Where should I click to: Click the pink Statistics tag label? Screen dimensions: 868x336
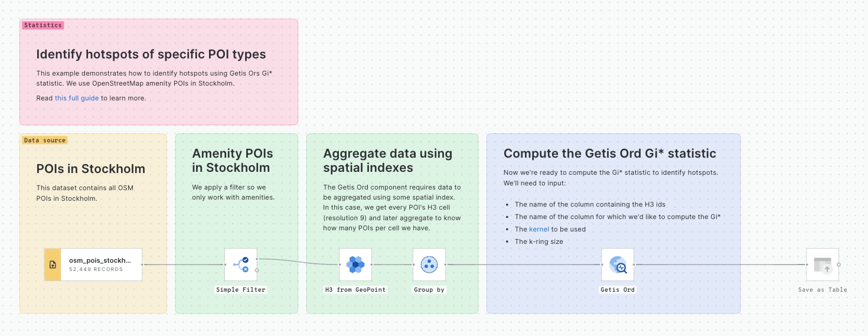tap(43, 25)
